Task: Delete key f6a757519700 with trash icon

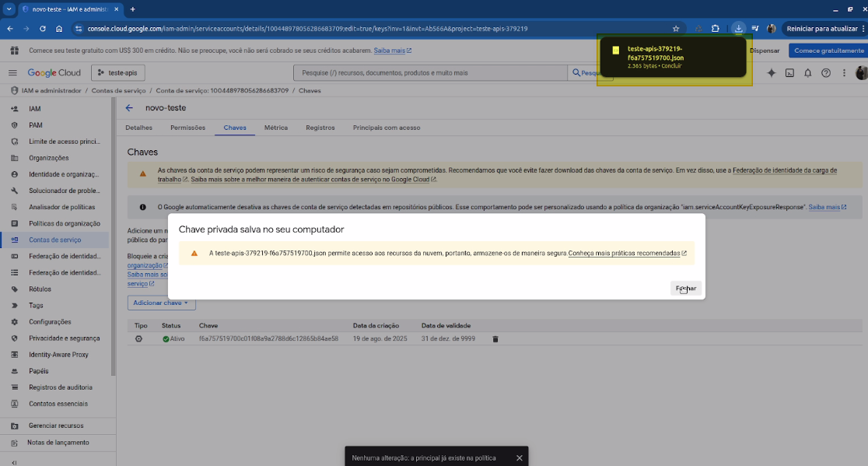Action: point(495,339)
